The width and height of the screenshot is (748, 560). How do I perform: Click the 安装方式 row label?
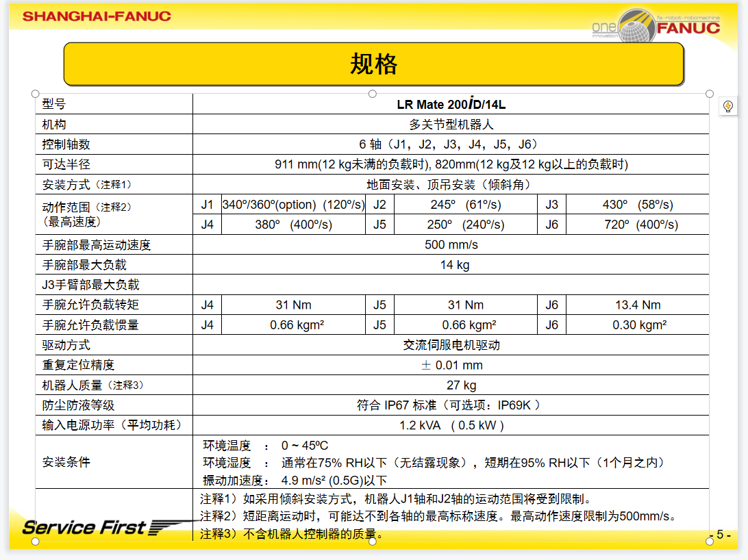(87, 184)
